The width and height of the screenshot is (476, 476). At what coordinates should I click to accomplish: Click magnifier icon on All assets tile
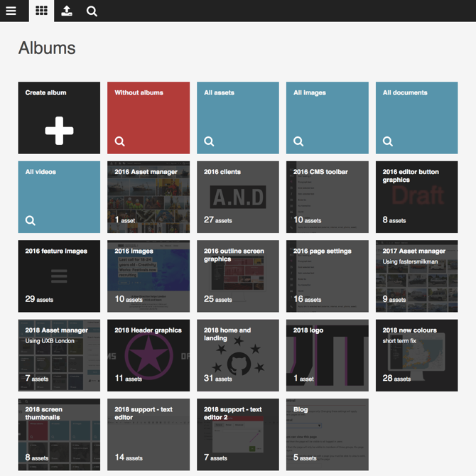pyautogui.click(x=209, y=141)
